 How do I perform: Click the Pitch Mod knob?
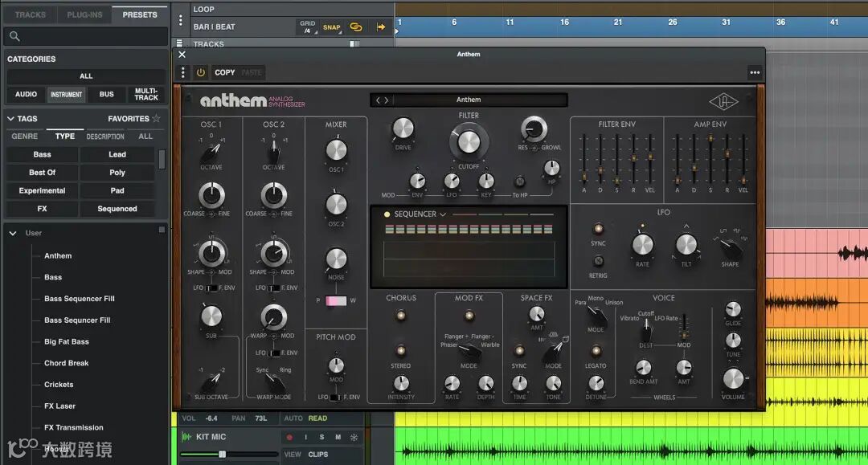336,365
